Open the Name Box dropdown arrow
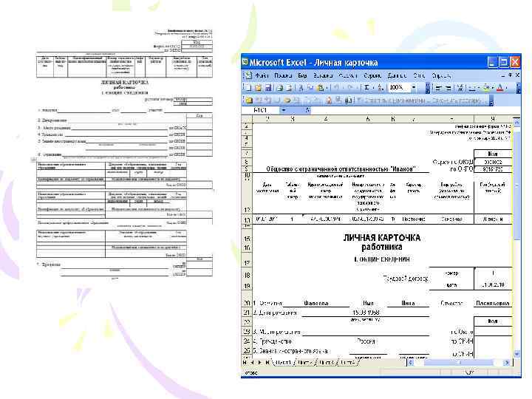This screenshot has width=532, height=399. click(x=283, y=110)
